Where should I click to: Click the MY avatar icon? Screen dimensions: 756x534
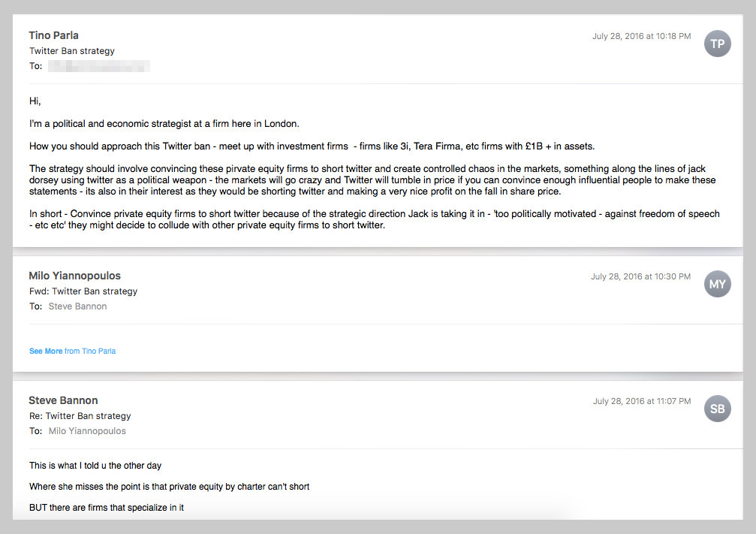pos(718,284)
